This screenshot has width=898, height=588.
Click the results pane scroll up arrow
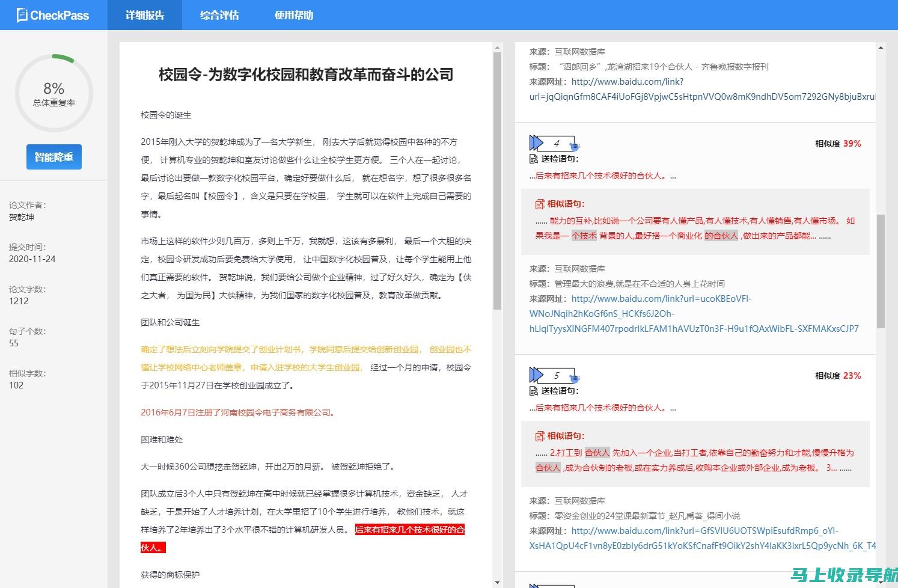881,47
